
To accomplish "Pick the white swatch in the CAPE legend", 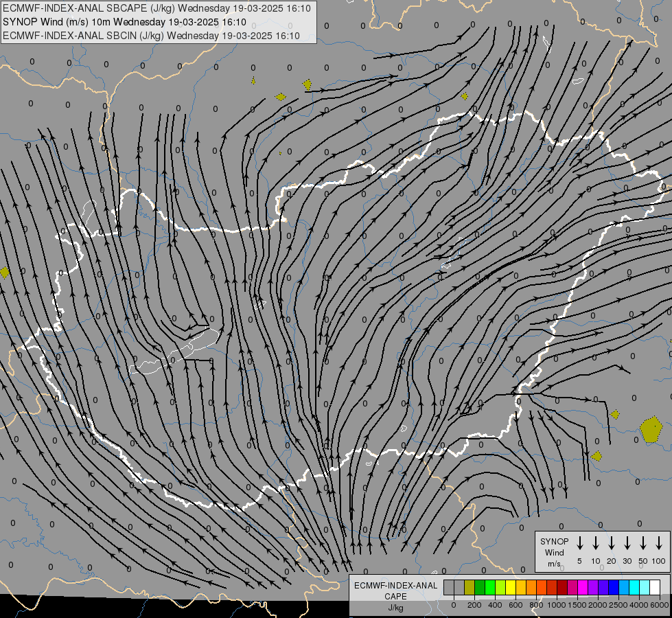I will coord(656,587).
